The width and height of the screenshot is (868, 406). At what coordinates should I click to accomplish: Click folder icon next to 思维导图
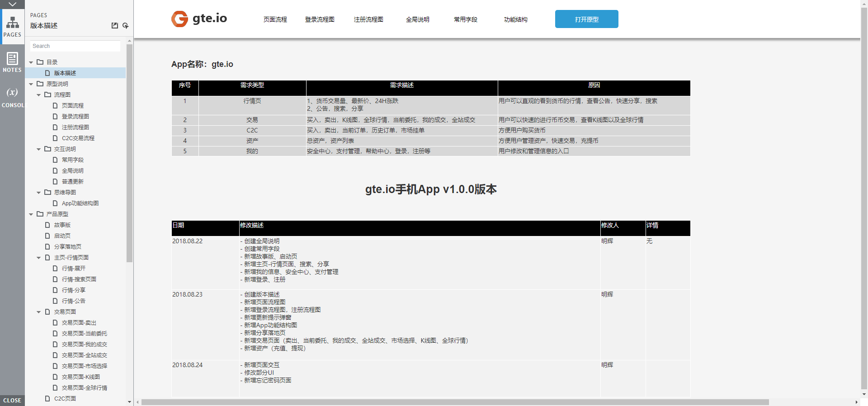click(x=48, y=192)
